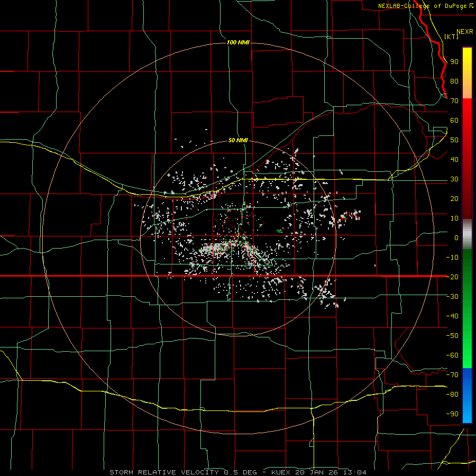
Task: Select the -80 value on velocity scale
Action: 452,395
